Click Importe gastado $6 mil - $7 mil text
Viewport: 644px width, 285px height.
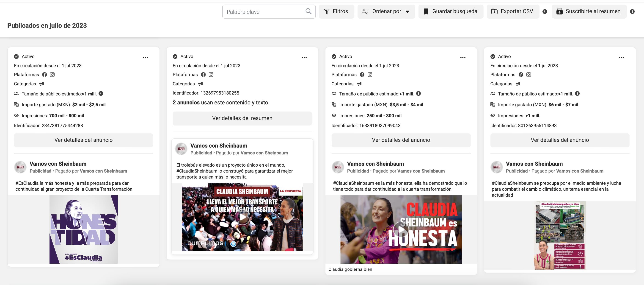(538, 105)
